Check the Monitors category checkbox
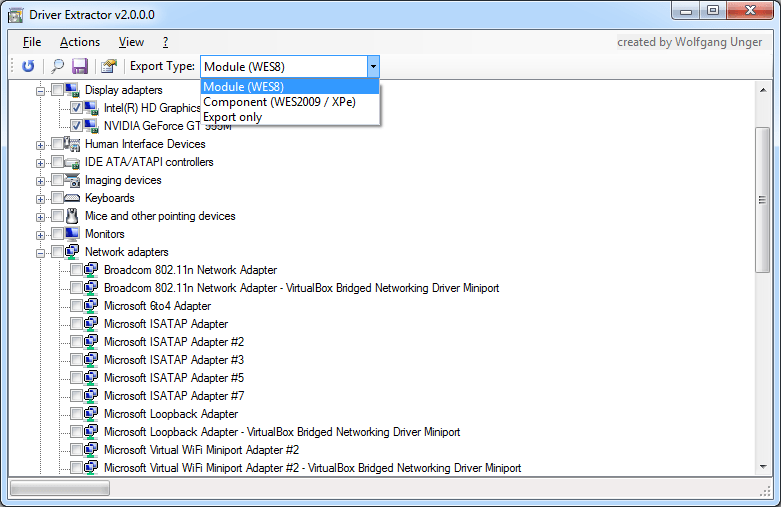 57,234
